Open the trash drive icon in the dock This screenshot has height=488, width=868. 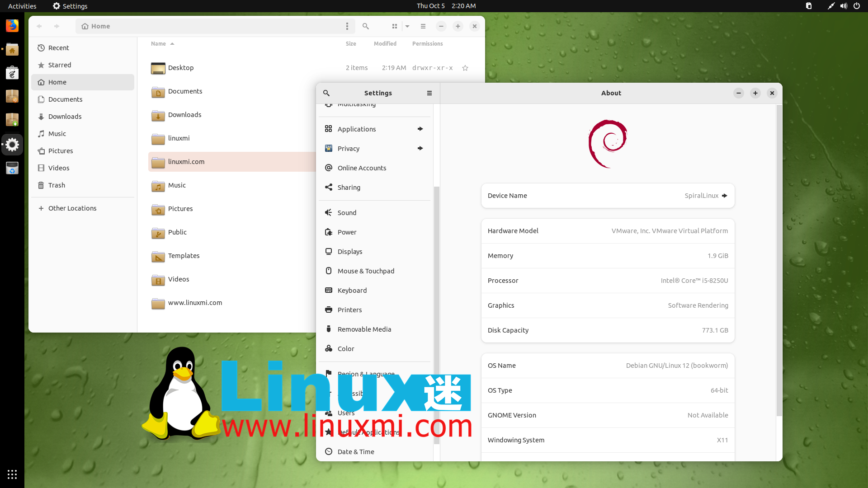(x=12, y=168)
